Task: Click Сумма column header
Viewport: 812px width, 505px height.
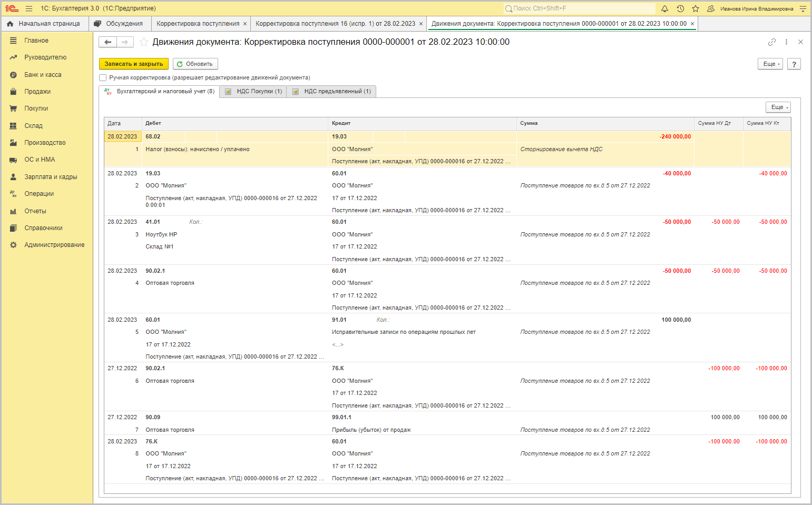Action: (x=605, y=123)
